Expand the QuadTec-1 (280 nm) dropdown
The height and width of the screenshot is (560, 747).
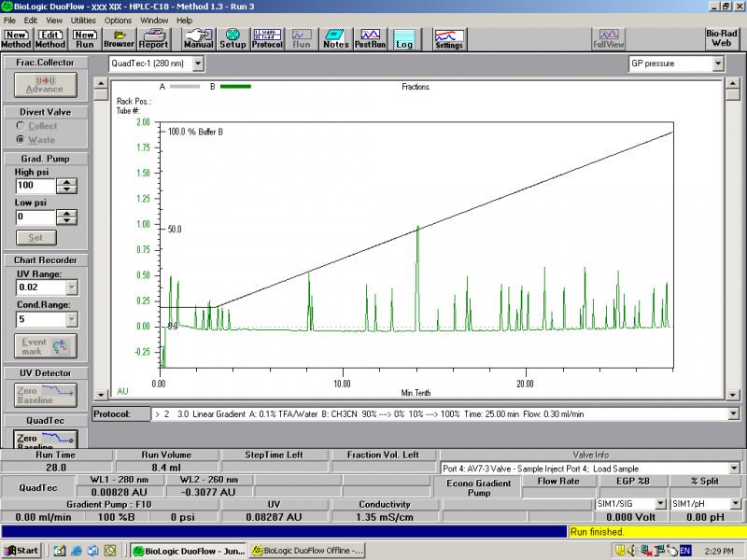click(198, 64)
